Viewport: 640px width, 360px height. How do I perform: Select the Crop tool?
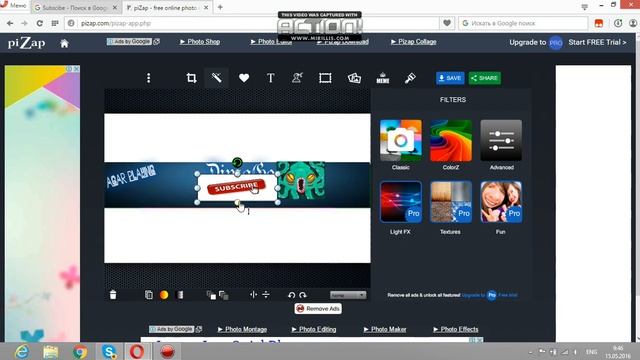coord(191,78)
